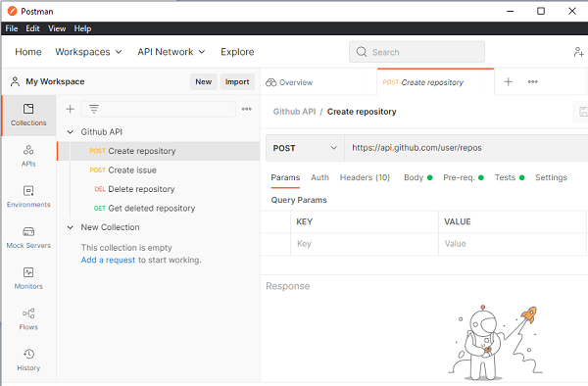Image resolution: width=588 pixels, height=386 pixels.
Task: Switch to the Settings tab
Action: [x=551, y=177]
